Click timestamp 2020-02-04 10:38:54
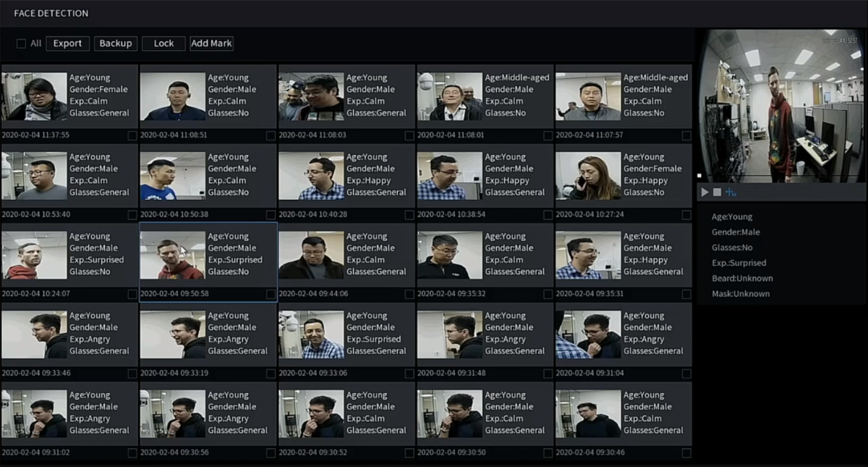Screen dimensions: 868x467 (x=451, y=215)
